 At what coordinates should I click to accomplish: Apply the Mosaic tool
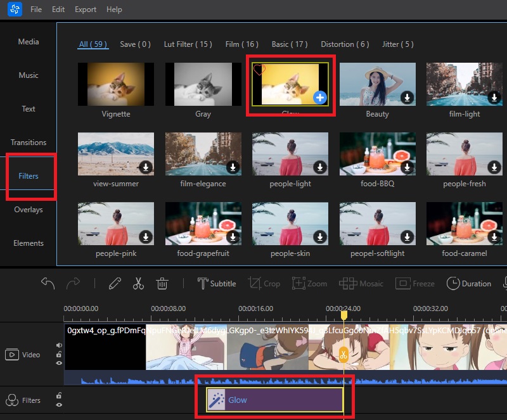[361, 283]
